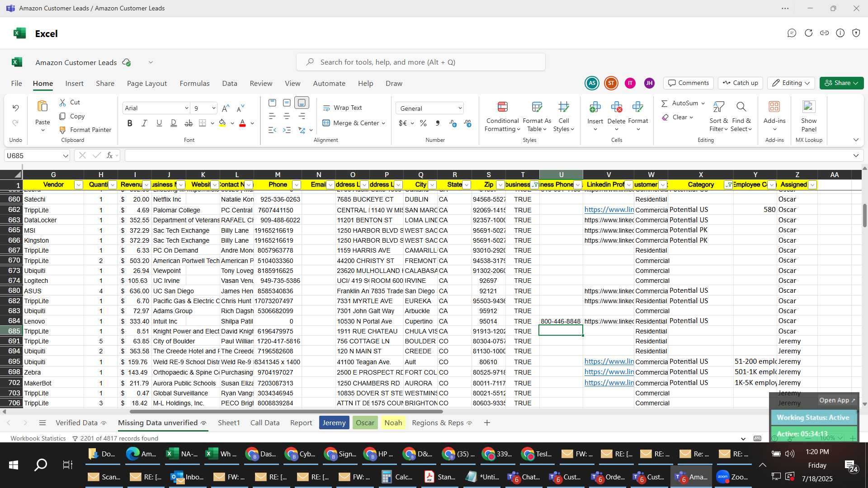The height and width of the screenshot is (488, 868).
Task: Click the Undo arrow icon
Action: tap(15, 108)
